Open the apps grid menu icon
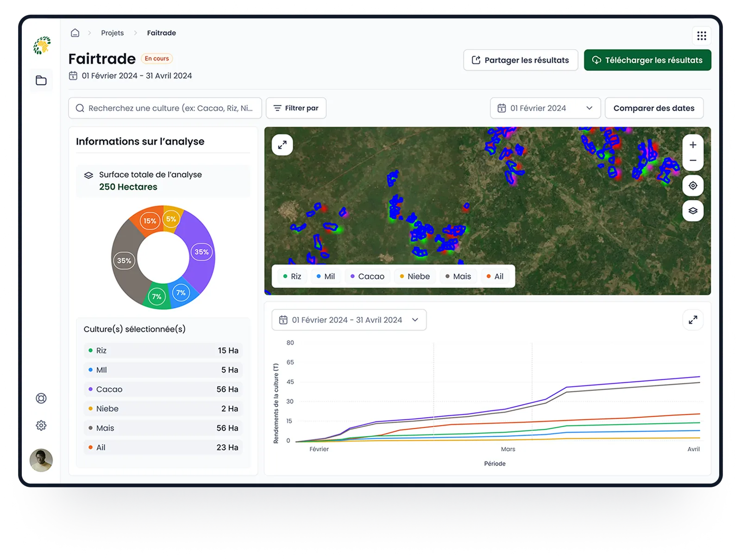Image resolution: width=741 pixels, height=560 pixels. pyautogui.click(x=702, y=36)
